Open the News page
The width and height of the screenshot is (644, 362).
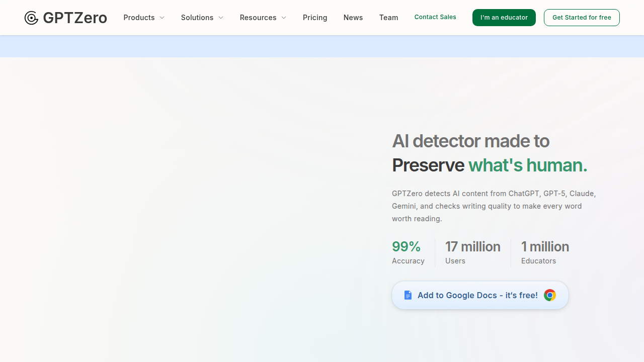pos(353,18)
